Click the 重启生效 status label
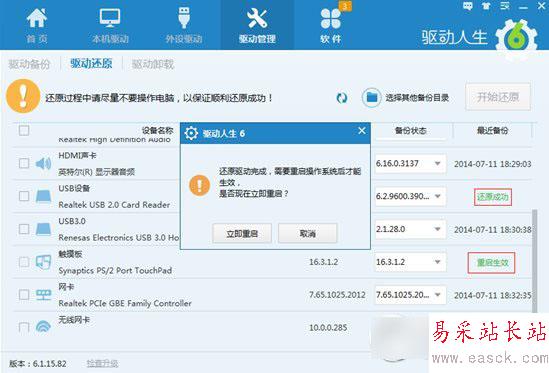The width and height of the screenshot is (549, 373). coord(492,263)
